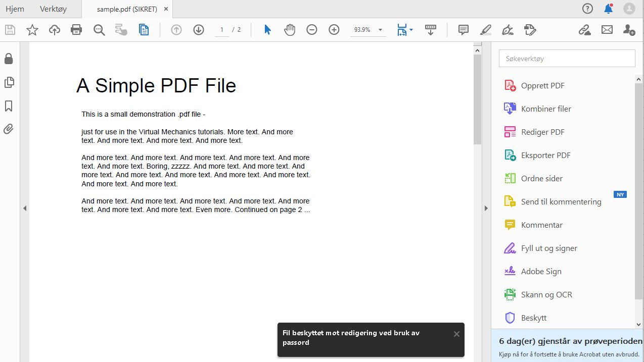The height and width of the screenshot is (362, 644).
Task: Collapse the left navigation pane arrow
Action: point(24,208)
